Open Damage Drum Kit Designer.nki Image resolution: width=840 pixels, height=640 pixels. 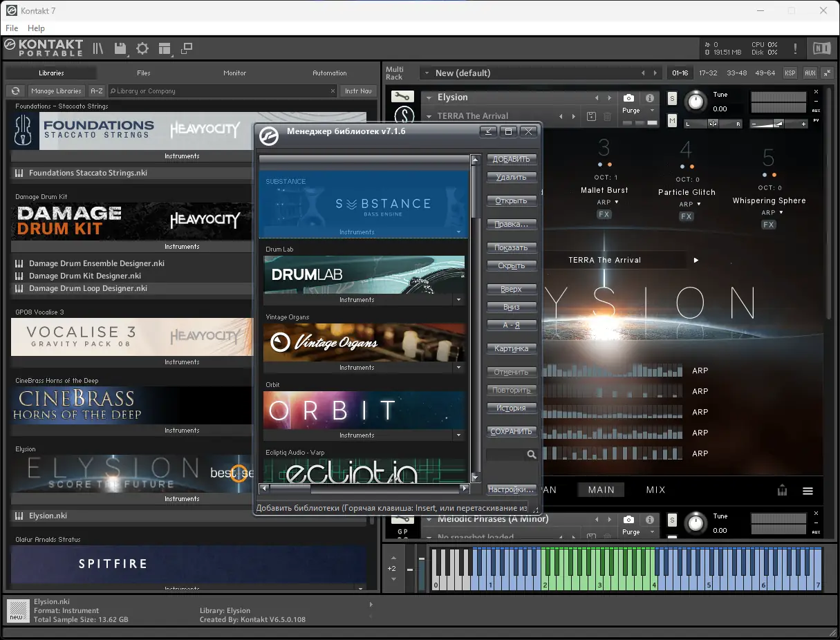85,276
